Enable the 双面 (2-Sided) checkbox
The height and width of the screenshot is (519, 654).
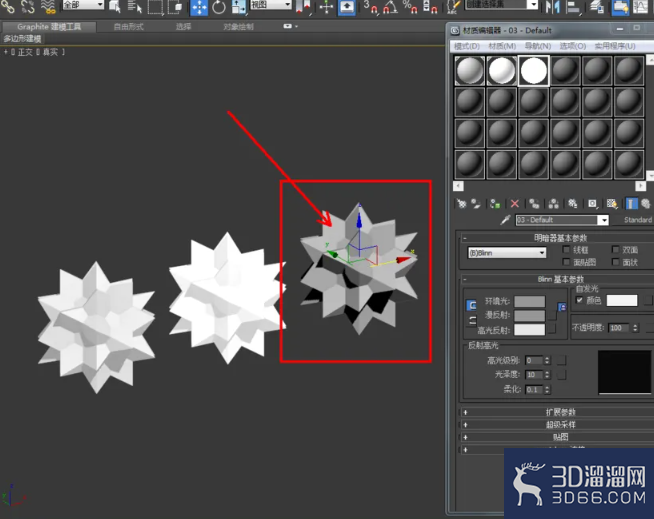pyautogui.click(x=615, y=249)
